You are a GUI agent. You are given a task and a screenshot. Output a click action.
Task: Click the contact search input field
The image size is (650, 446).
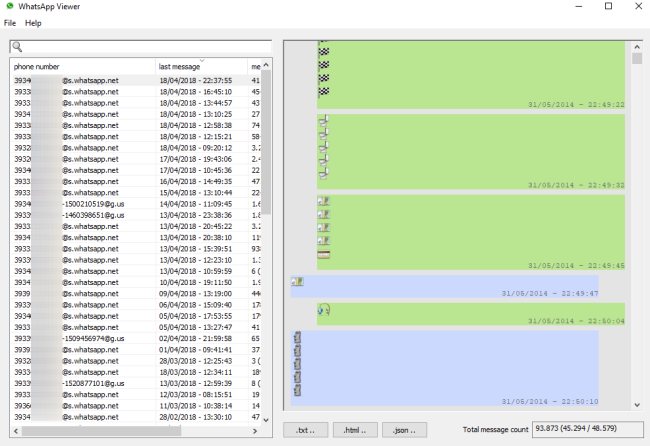[141, 47]
